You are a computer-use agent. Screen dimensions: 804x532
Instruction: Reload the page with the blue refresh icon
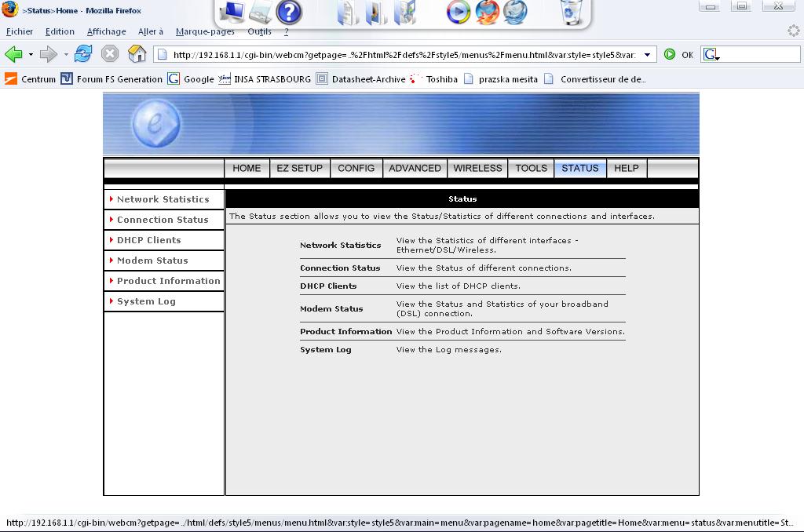click(x=83, y=53)
